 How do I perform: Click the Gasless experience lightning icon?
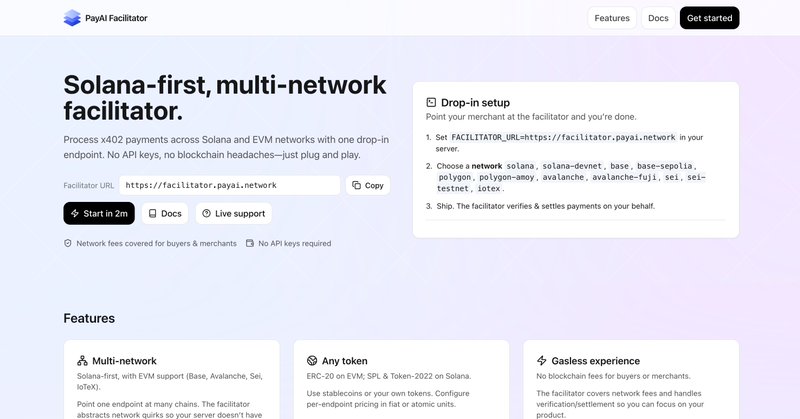pyautogui.click(x=541, y=361)
